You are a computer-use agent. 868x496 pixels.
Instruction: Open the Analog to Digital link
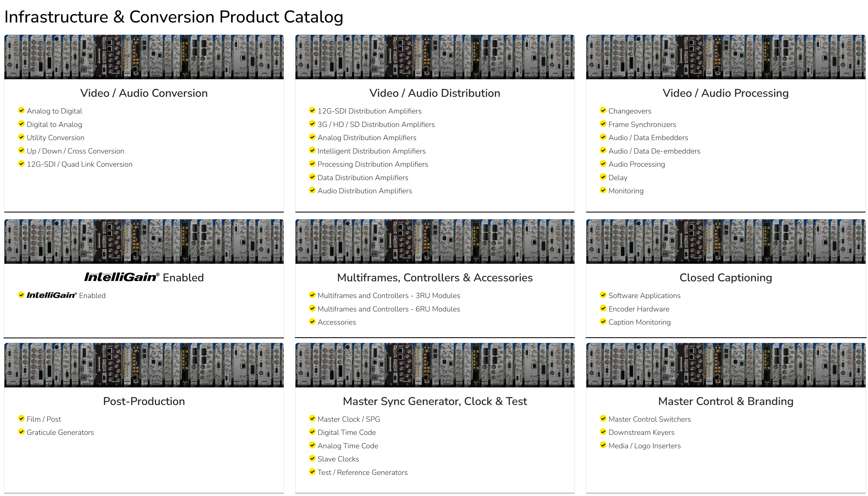coord(55,111)
